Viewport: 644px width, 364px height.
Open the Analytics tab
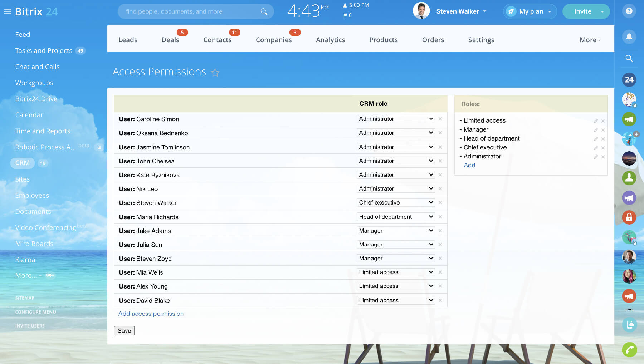point(330,40)
